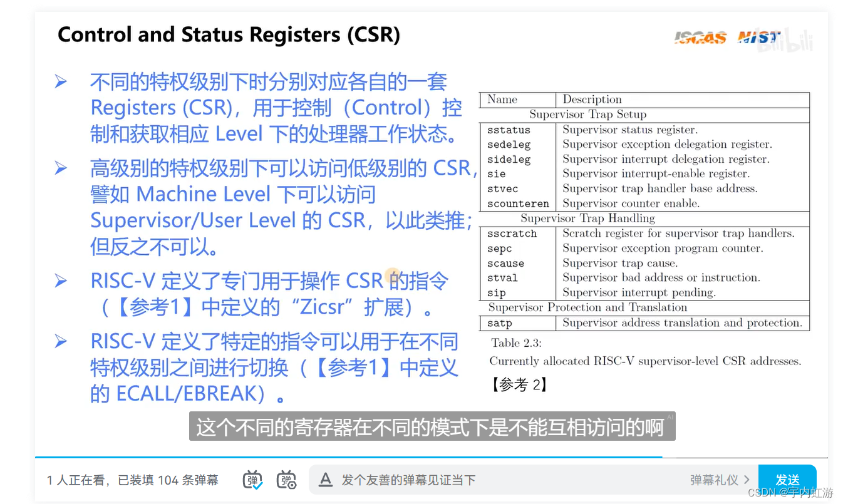Click the viewer and danmaku count text
The height and width of the screenshot is (504, 843).
click(x=133, y=480)
